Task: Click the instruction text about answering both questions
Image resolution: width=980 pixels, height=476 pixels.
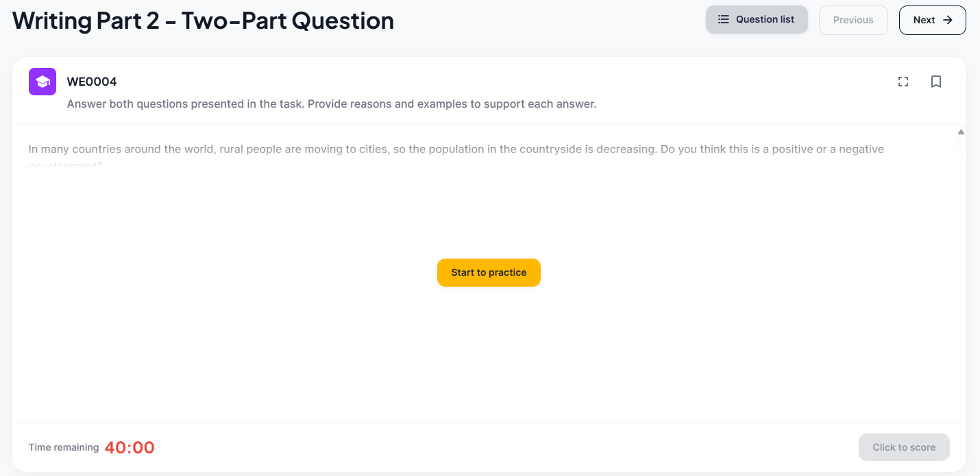Action: coord(332,104)
